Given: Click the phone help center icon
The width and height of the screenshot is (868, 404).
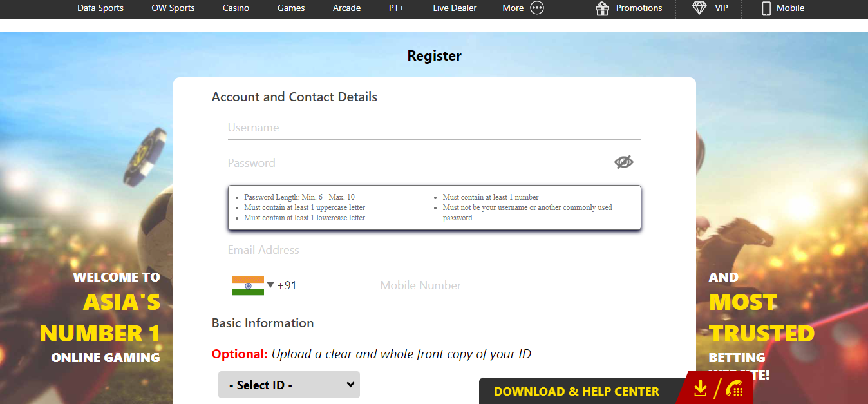Looking at the screenshot, I should [734, 389].
